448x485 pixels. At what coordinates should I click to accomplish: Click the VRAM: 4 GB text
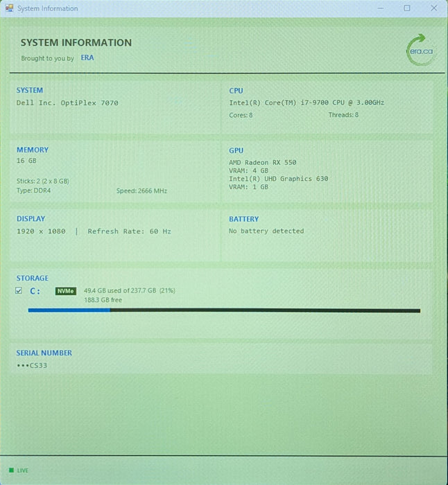tap(248, 170)
